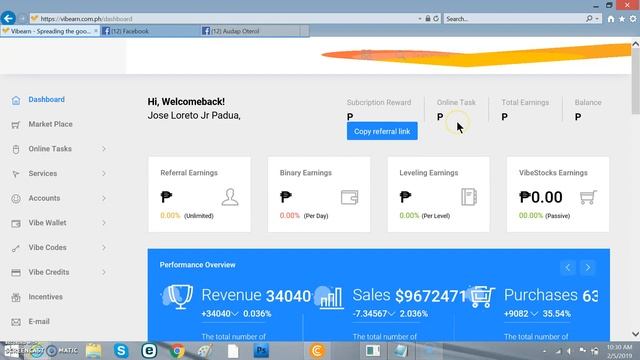Click the person icon in Referral Earnings card

point(230,197)
